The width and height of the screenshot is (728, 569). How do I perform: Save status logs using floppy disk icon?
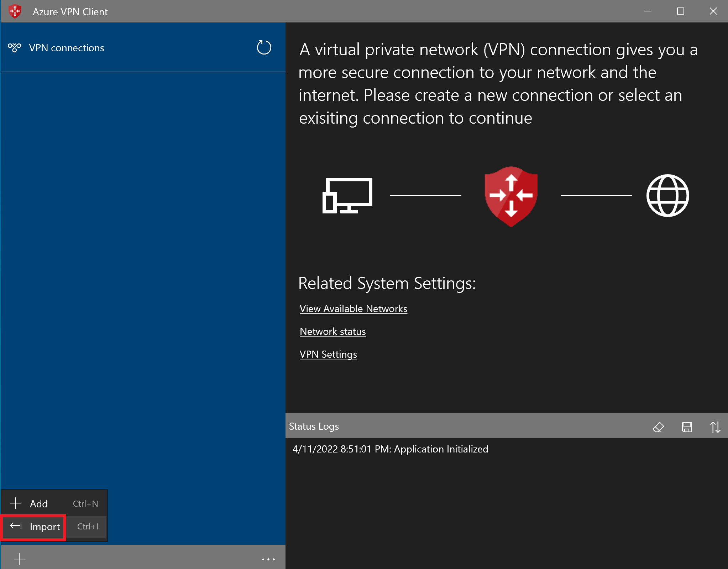point(687,426)
